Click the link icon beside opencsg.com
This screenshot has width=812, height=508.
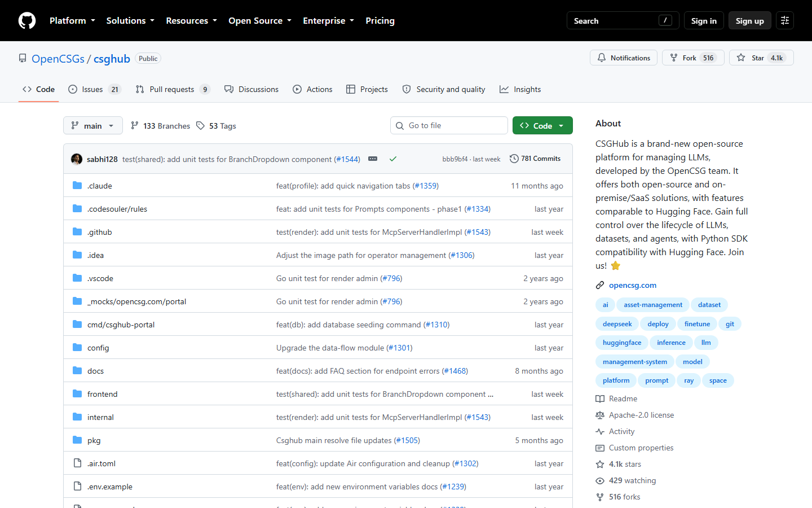pos(600,286)
